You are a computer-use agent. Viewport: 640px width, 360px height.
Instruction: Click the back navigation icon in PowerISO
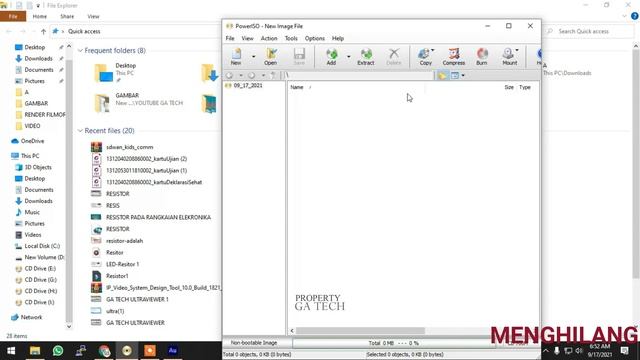tap(230, 76)
